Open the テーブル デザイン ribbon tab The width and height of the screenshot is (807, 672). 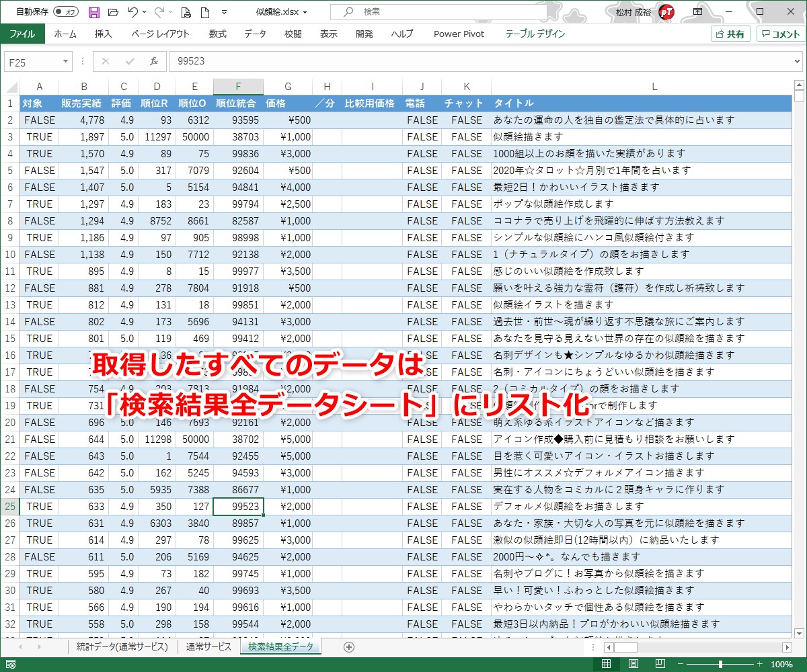pos(535,34)
